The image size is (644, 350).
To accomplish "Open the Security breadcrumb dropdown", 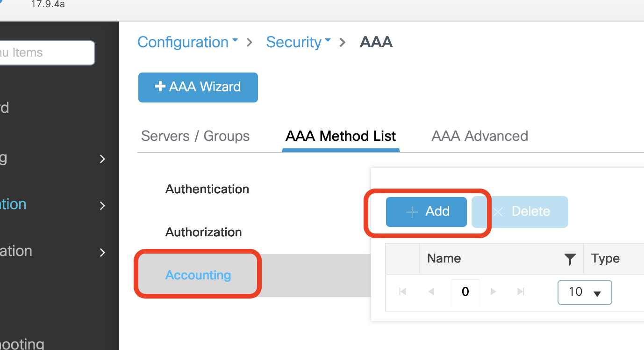I will [x=298, y=42].
